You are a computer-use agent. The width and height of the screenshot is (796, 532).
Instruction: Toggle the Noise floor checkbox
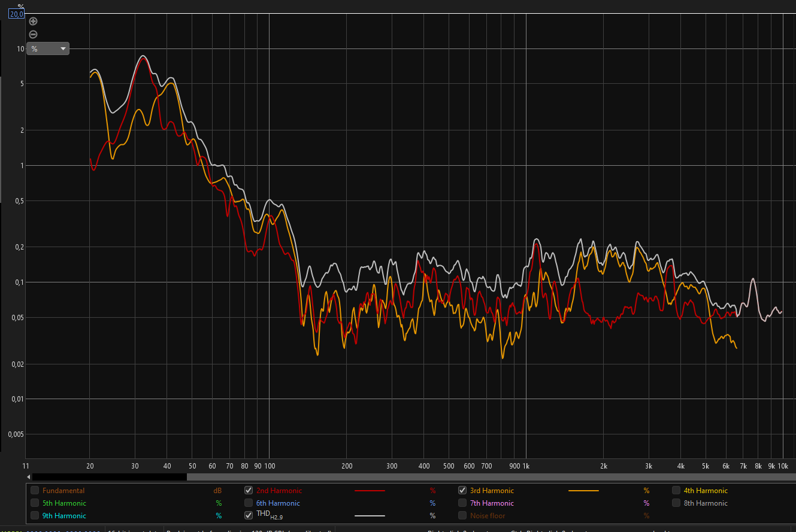click(x=462, y=516)
